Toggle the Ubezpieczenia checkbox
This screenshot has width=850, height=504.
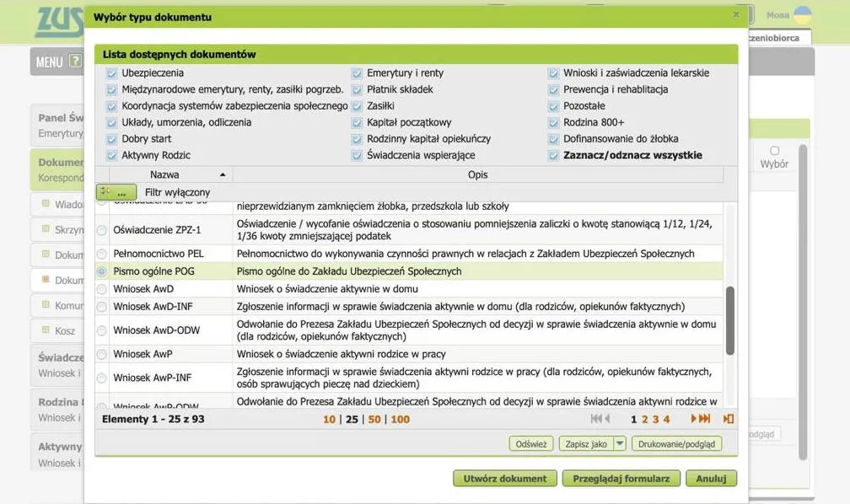[x=111, y=73]
